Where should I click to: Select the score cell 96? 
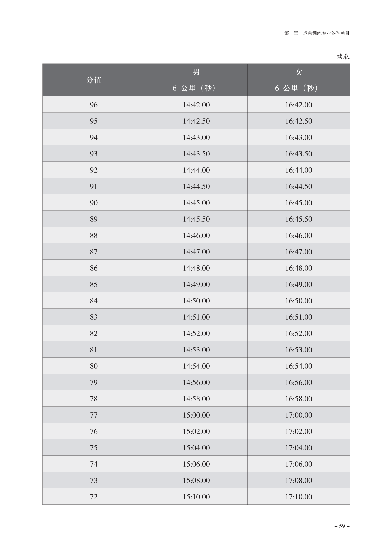(x=94, y=105)
